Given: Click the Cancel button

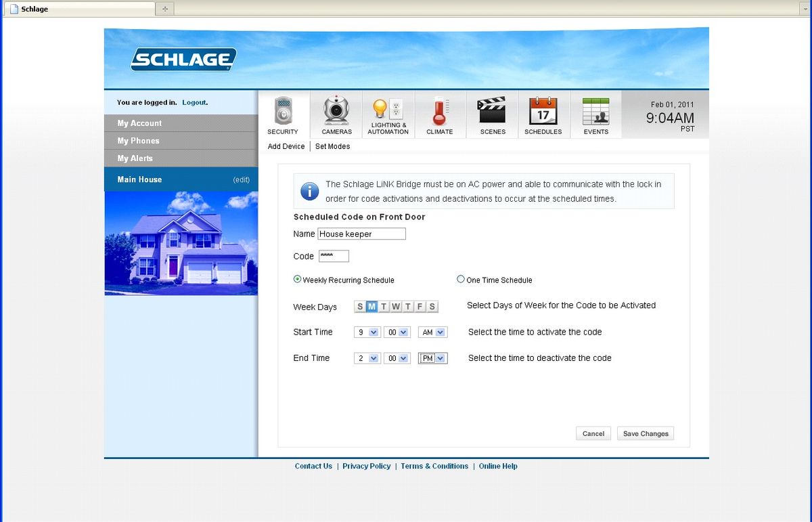Looking at the screenshot, I should coord(593,433).
